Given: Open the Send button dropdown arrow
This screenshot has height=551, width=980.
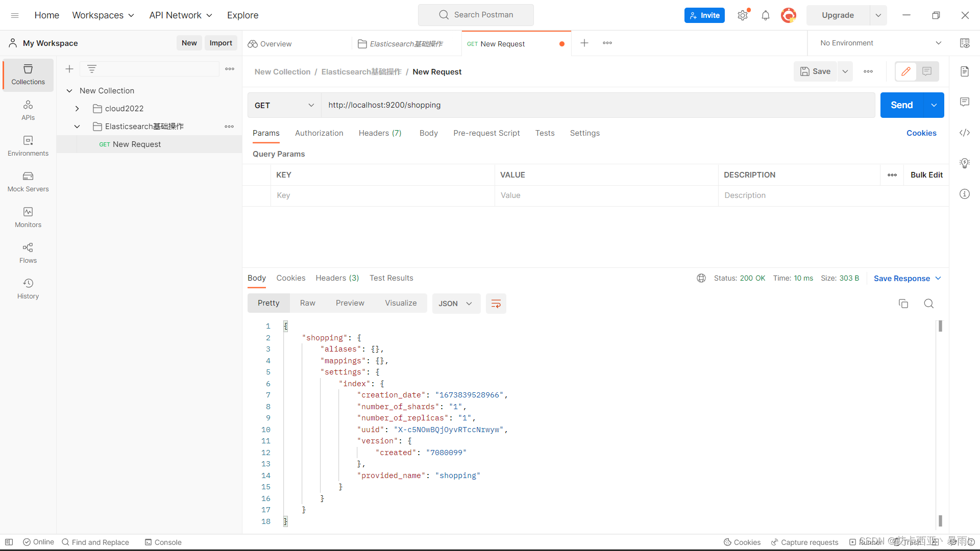Looking at the screenshot, I should click(934, 105).
